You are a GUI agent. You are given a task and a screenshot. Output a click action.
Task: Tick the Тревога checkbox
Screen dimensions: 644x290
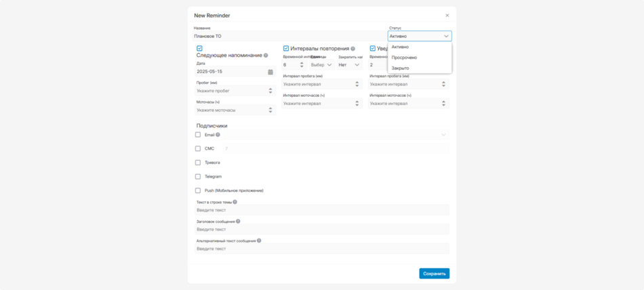198,163
